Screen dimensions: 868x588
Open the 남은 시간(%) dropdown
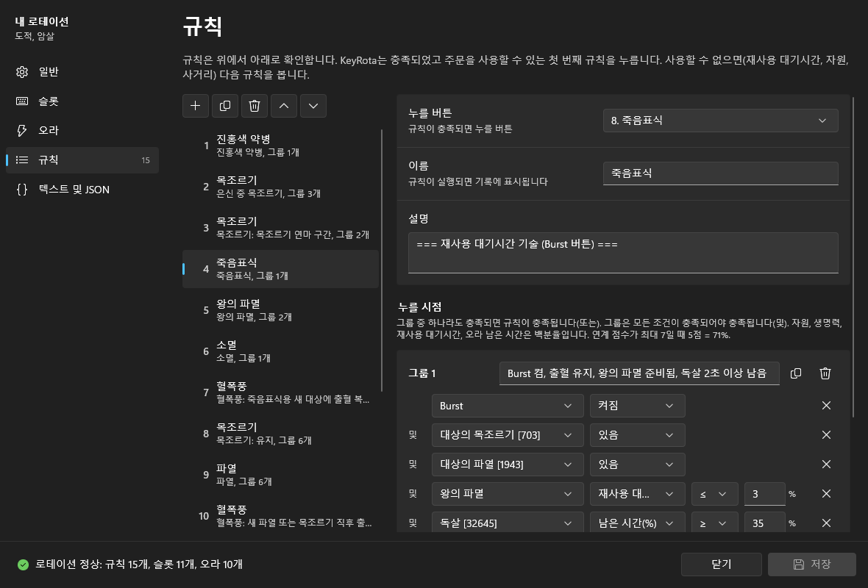(x=637, y=523)
